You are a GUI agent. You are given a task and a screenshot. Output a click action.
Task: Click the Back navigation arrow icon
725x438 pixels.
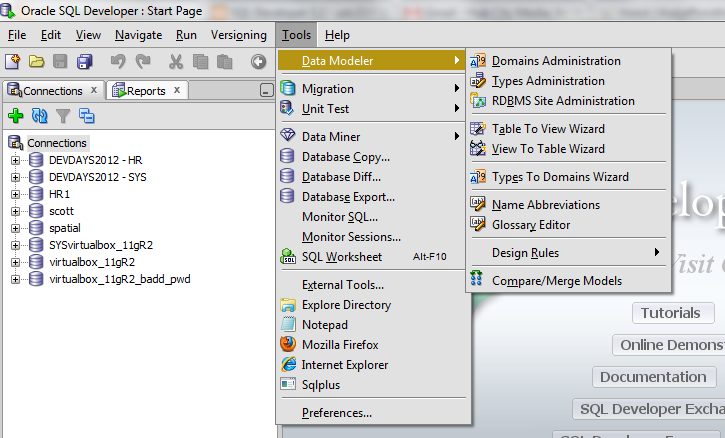pyautogui.click(x=258, y=62)
